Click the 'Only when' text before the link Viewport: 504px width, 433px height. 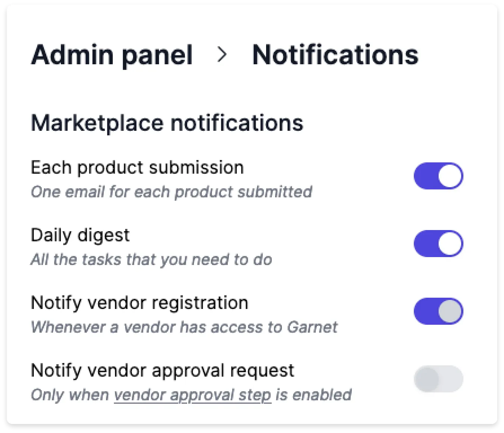[x=70, y=395]
